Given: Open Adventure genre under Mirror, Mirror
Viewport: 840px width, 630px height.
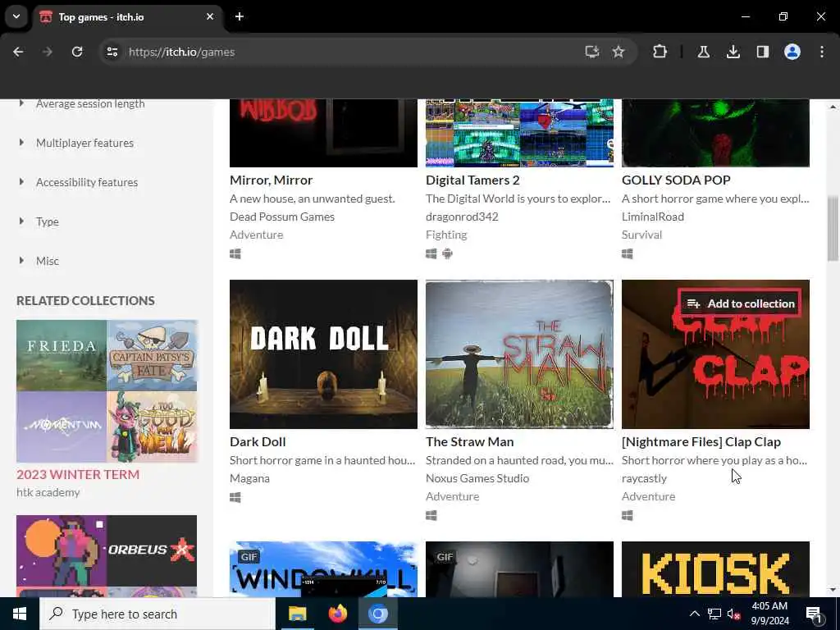Looking at the screenshot, I should [256, 235].
